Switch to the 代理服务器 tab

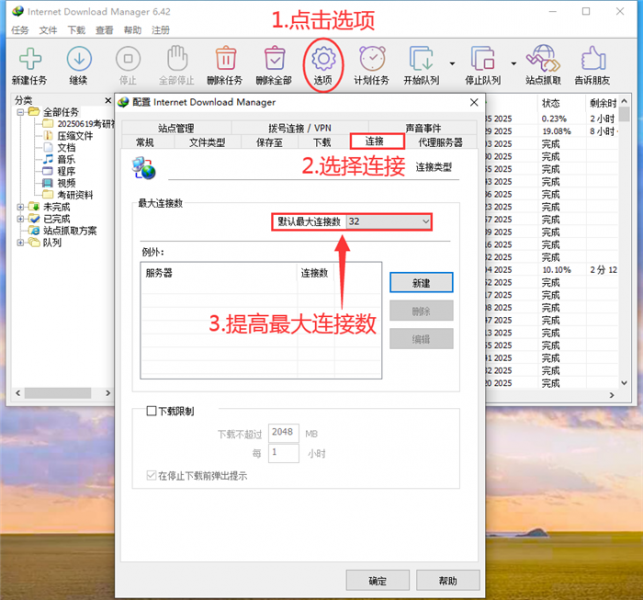[x=440, y=142]
